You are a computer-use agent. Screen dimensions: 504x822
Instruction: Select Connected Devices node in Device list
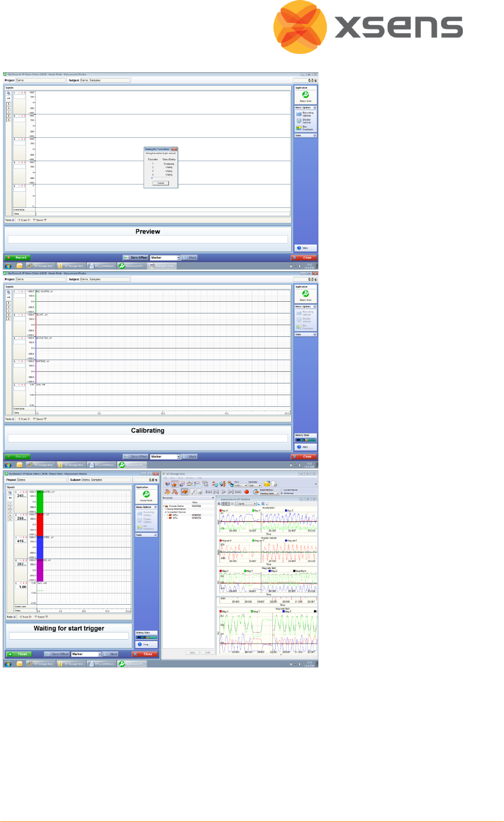click(176, 512)
